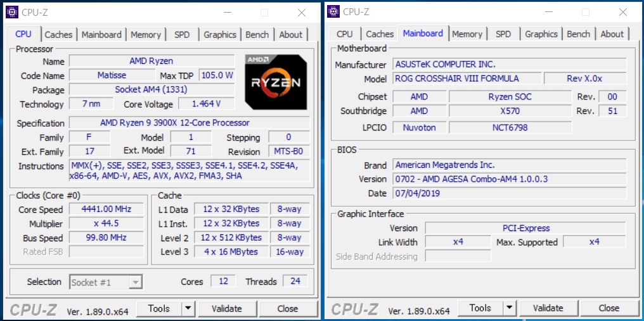Click the Core Voltage value 1.464 V

206,103
